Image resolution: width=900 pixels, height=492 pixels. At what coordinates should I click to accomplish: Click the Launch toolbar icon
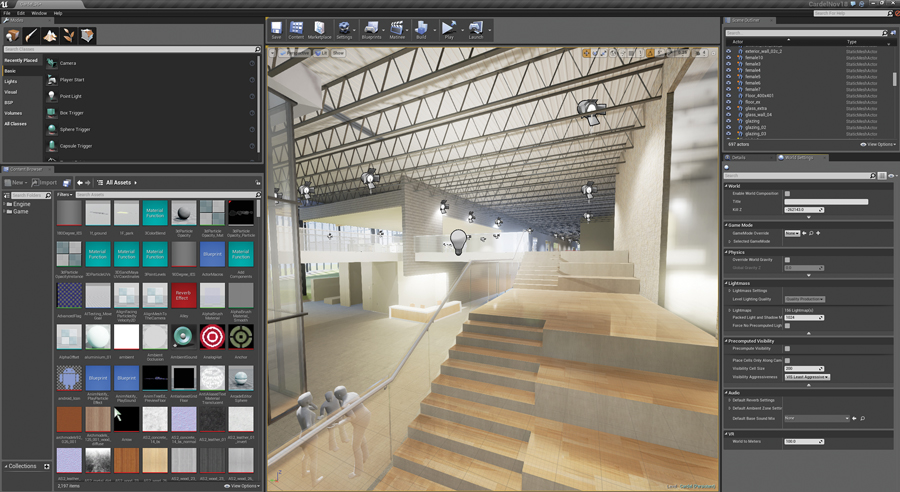point(474,30)
